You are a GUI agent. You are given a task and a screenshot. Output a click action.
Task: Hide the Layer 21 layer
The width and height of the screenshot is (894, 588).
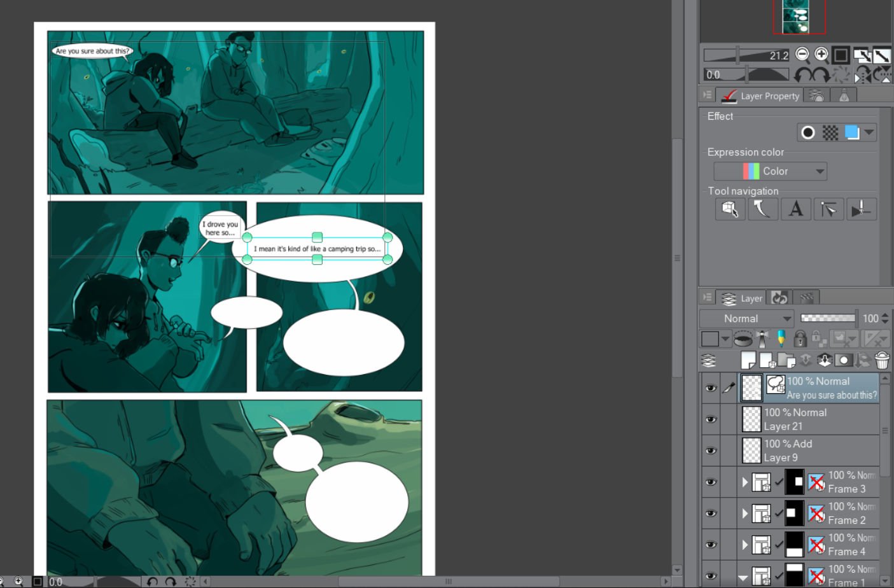(711, 419)
